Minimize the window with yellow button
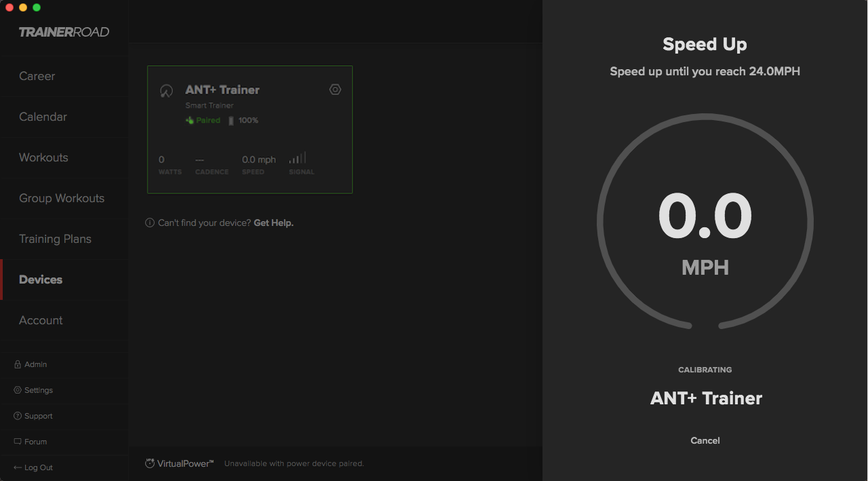This screenshot has width=868, height=481. point(23,7)
